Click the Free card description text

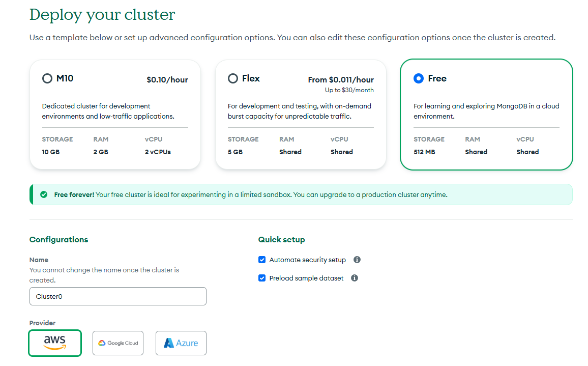(486, 111)
